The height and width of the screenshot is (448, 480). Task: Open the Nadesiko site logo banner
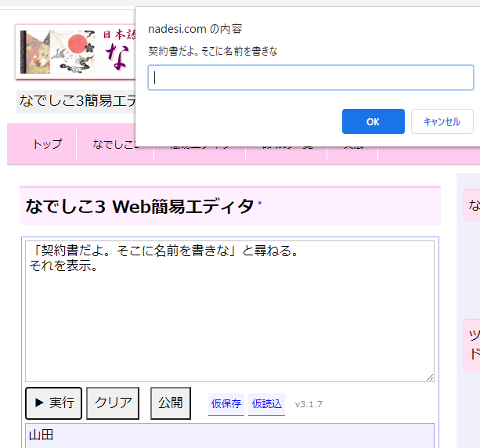pyautogui.click(x=75, y=52)
